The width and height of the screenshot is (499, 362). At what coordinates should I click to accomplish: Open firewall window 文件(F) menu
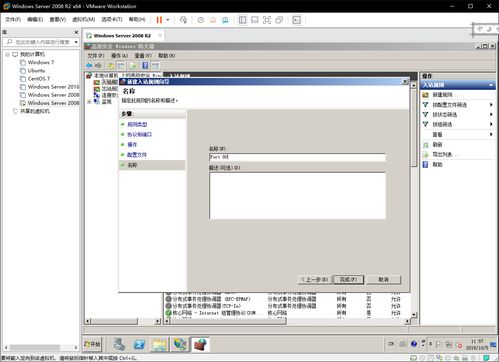[96, 56]
